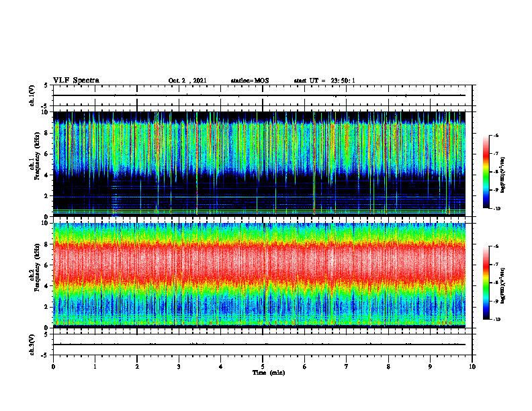Click the "4" kHz tick on ch.1 axis

pyautogui.click(x=46, y=175)
